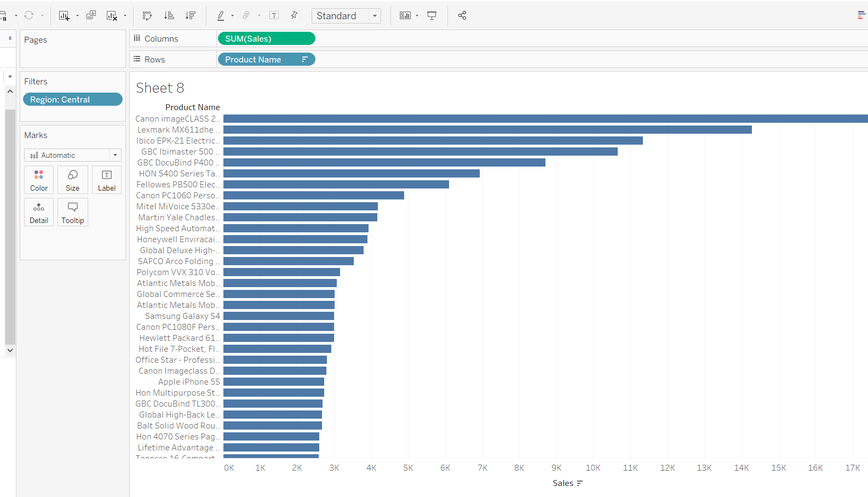This screenshot has height=497, width=868.
Task: Click the Tooltip button on Marks card
Action: pyautogui.click(x=73, y=213)
